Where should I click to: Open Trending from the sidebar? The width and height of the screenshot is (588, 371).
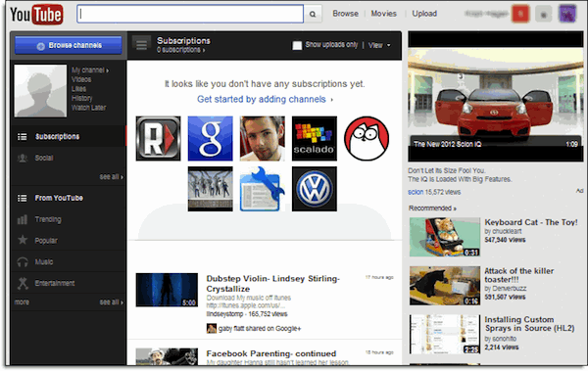point(69,219)
